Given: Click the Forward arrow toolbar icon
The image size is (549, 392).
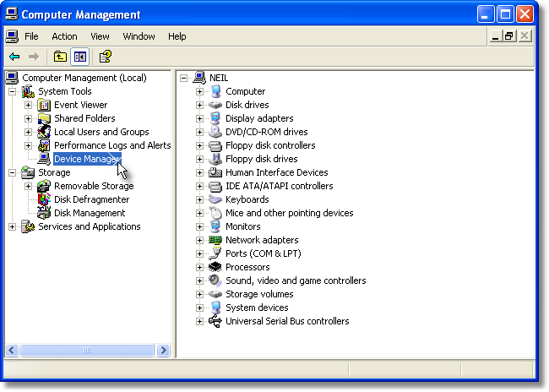Looking at the screenshot, I should point(34,57).
